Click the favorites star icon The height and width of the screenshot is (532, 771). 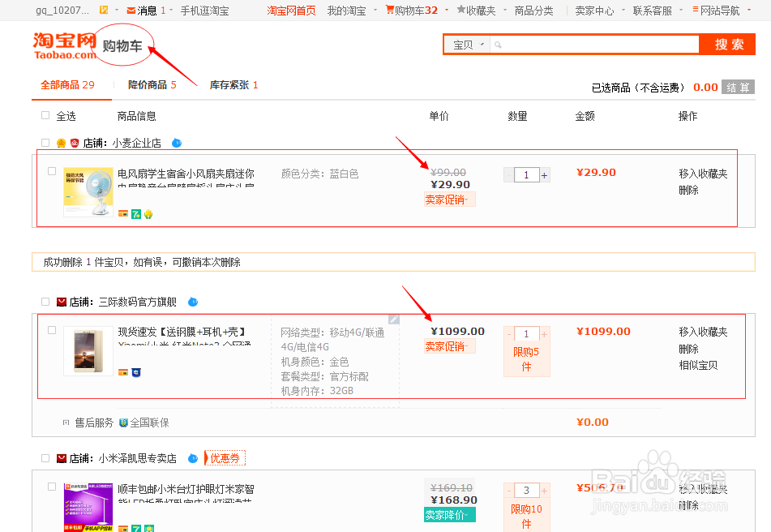[461, 10]
